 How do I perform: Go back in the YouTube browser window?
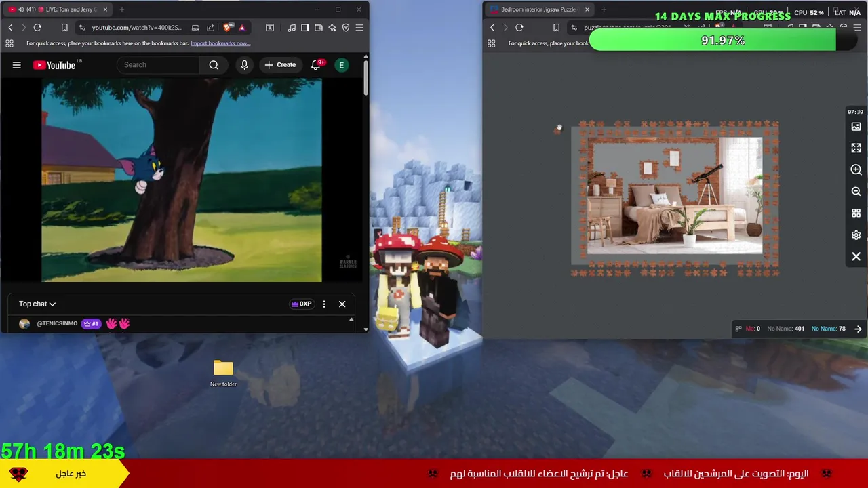click(10, 27)
